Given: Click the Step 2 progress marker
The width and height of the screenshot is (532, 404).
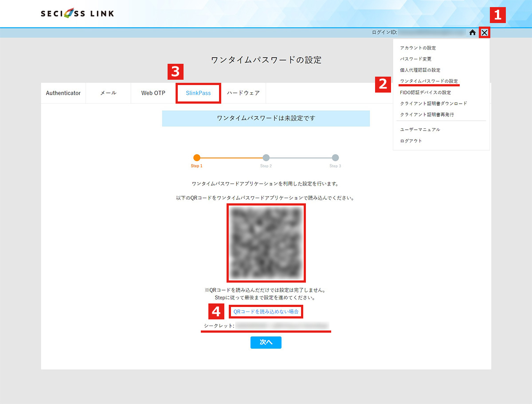Looking at the screenshot, I should pos(266,158).
